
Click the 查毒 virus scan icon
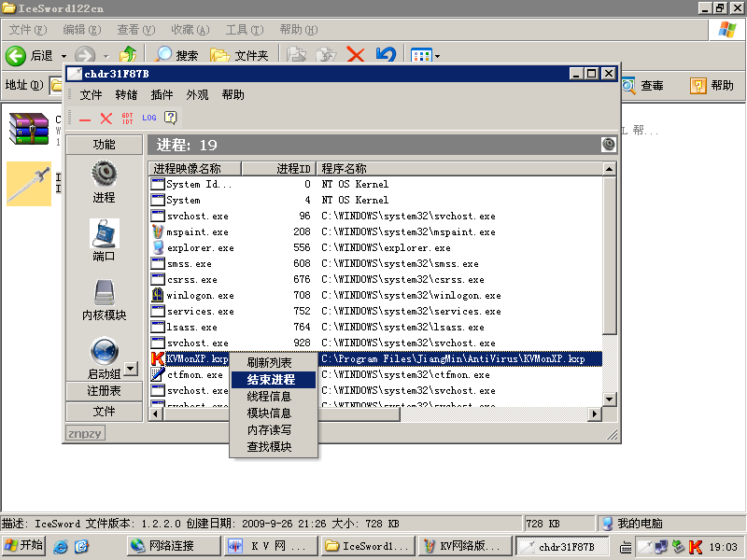[x=628, y=86]
